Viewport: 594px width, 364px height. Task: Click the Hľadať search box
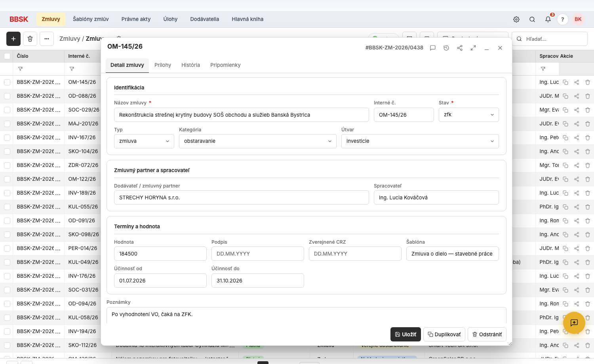[x=550, y=39]
